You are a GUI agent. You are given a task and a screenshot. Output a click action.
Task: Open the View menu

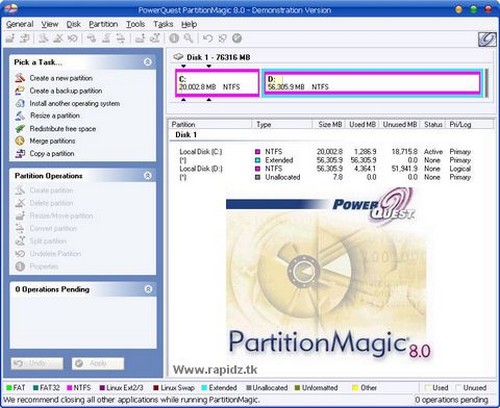click(x=50, y=24)
